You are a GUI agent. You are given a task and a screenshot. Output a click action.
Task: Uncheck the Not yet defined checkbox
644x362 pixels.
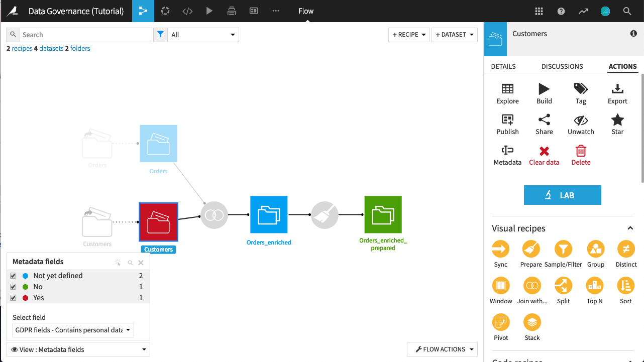pos(13,276)
